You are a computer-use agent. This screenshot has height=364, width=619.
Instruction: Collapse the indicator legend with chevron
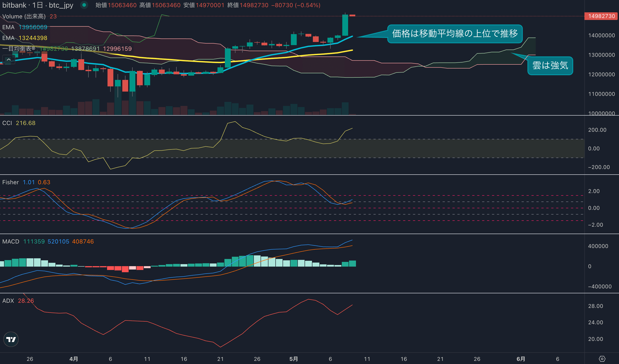[9, 59]
